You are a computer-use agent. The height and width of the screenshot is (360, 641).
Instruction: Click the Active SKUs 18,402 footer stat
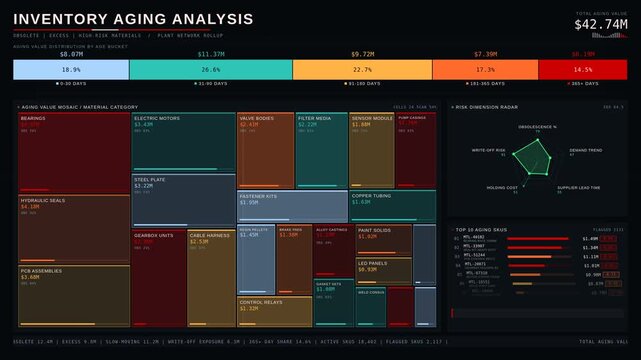tap(348, 342)
